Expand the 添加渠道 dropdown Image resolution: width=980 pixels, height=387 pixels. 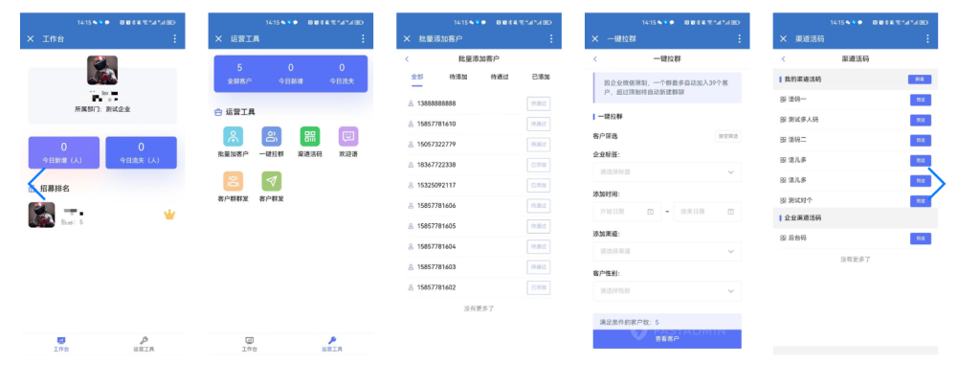tap(666, 251)
